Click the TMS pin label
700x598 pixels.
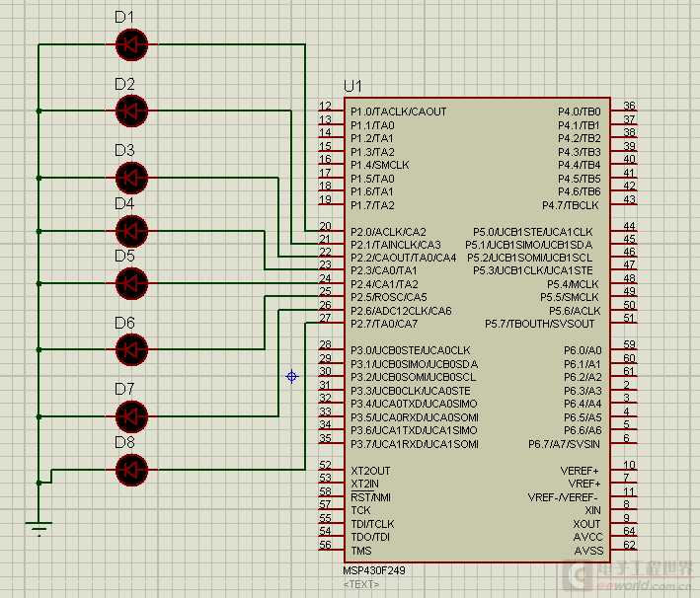361,551
